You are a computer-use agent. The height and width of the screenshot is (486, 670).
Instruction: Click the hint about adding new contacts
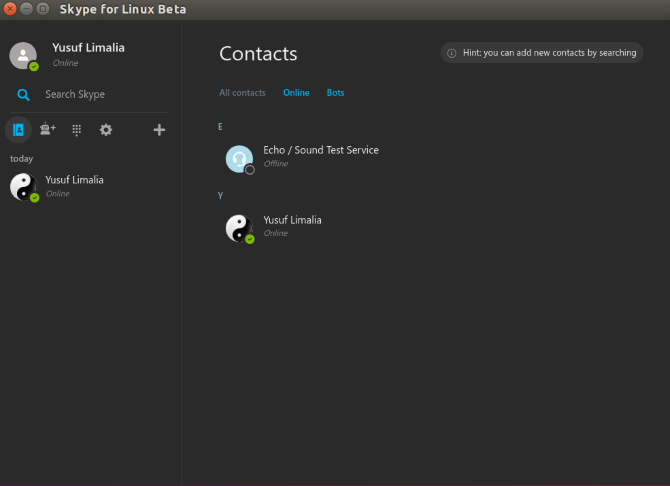tap(542, 53)
